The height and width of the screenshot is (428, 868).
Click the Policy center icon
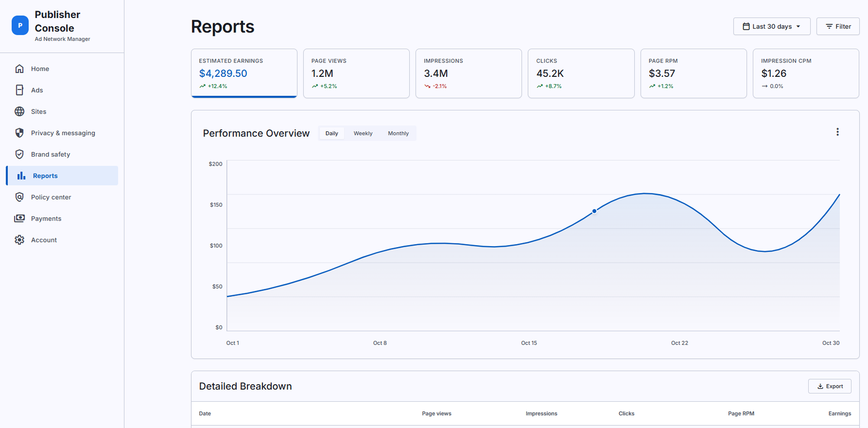pyautogui.click(x=19, y=197)
